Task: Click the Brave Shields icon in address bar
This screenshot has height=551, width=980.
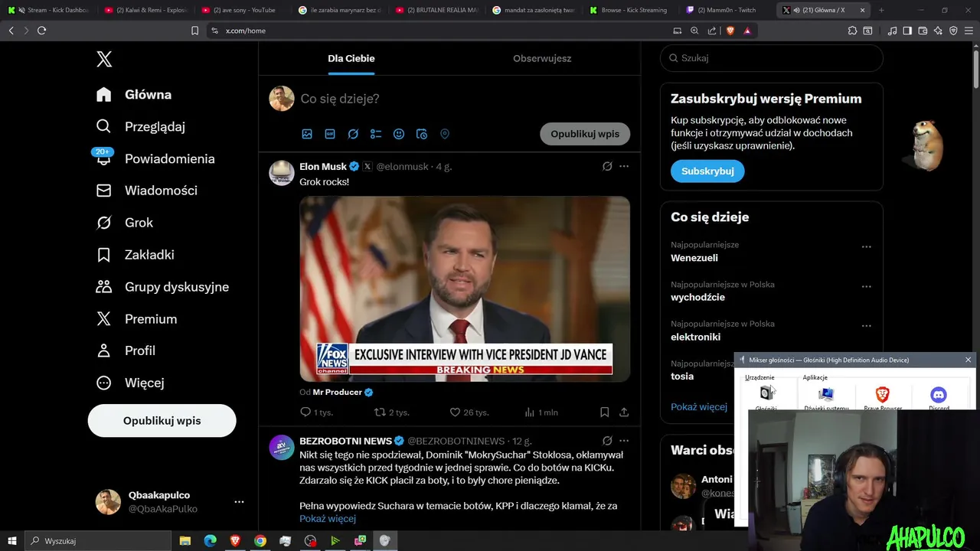Action: coord(730,31)
